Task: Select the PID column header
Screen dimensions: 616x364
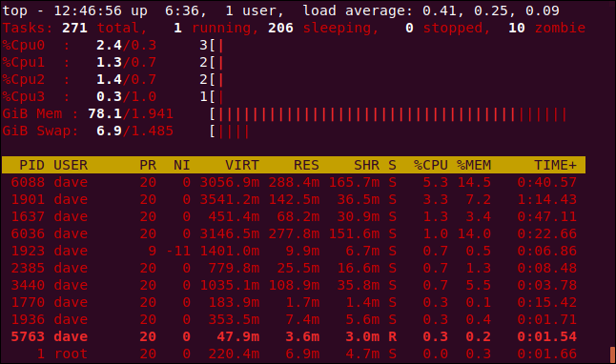Action: coord(31,165)
